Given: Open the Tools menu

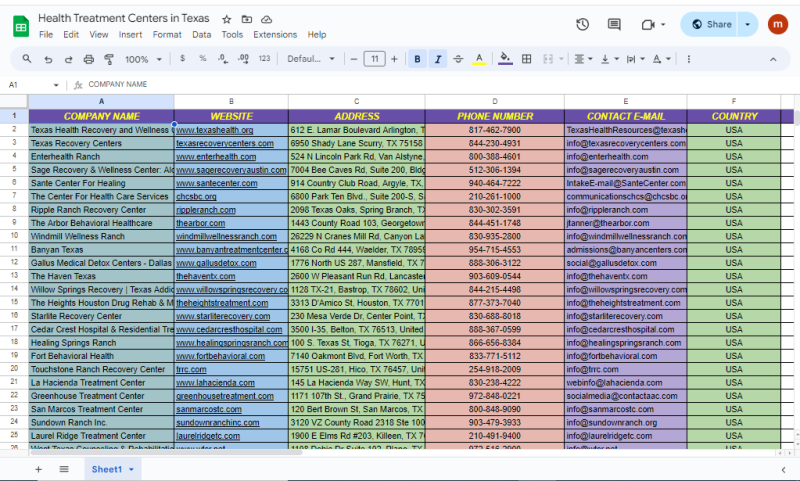Looking at the screenshot, I should [x=232, y=35].
